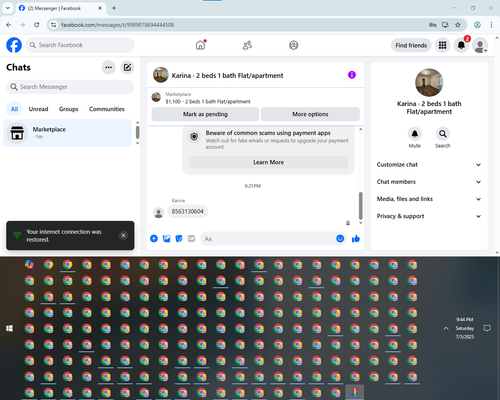Start a new message with compose icon

tap(127, 67)
